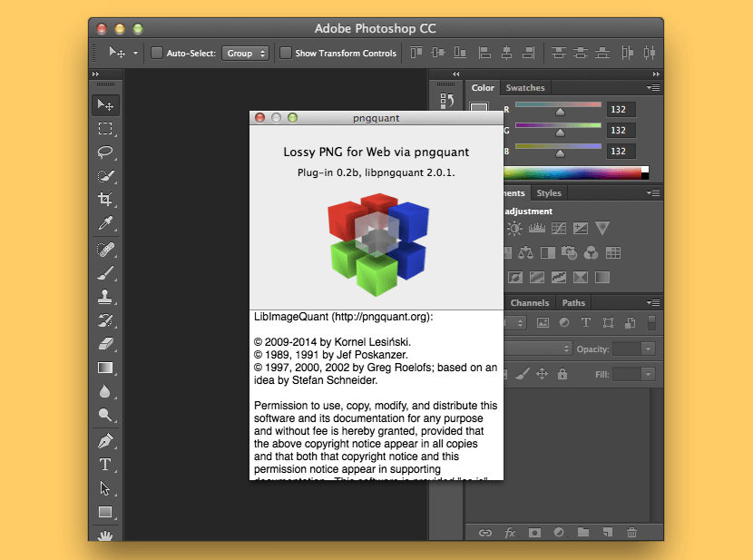Screen dimensions: 753x560
Task: Open the Styles tab
Action: click(x=549, y=192)
